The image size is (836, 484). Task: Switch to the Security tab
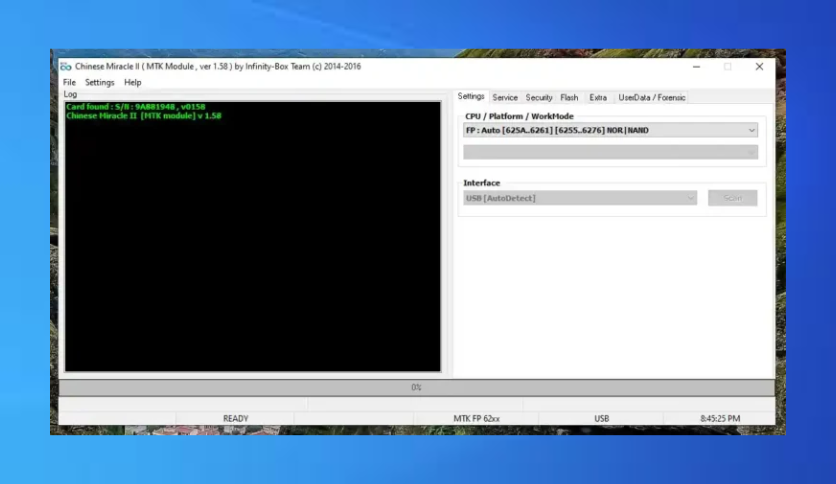tap(538, 98)
